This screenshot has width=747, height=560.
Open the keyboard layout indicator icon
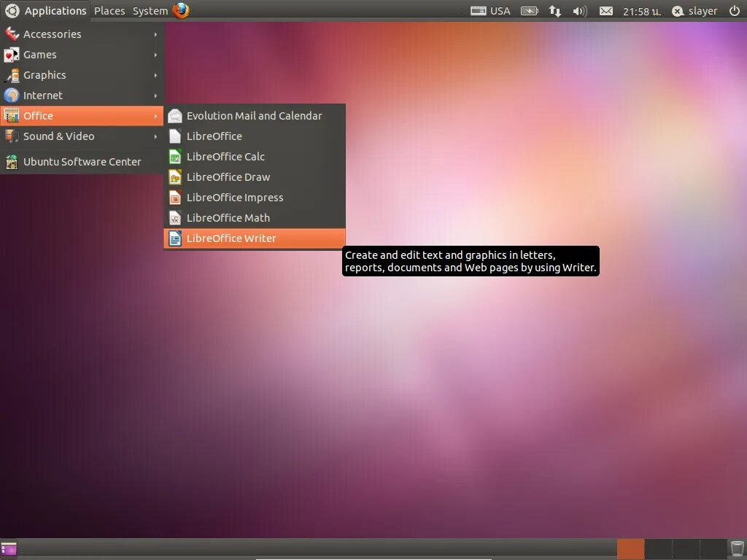click(x=479, y=10)
